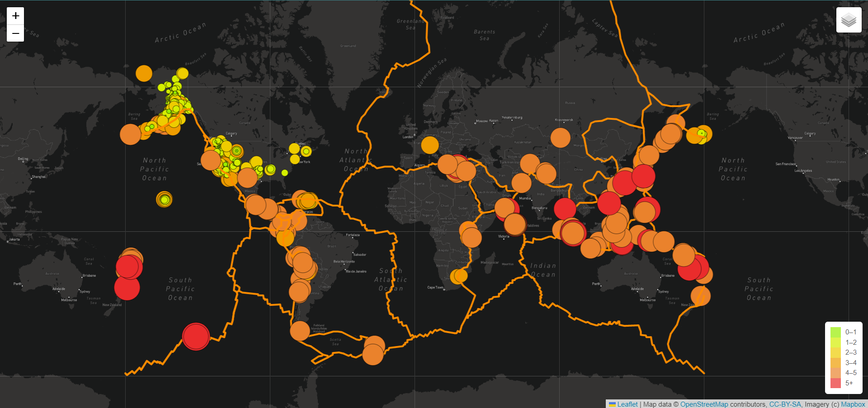Select the 5+ magnitude legend swatch
This screenshot has height=408, width=868.
coord(835,383)
